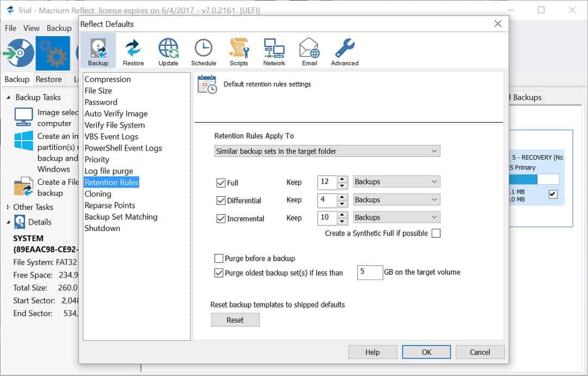Click the Reset button
Viewport: 588px width, 376px height.
pos(235,320)
